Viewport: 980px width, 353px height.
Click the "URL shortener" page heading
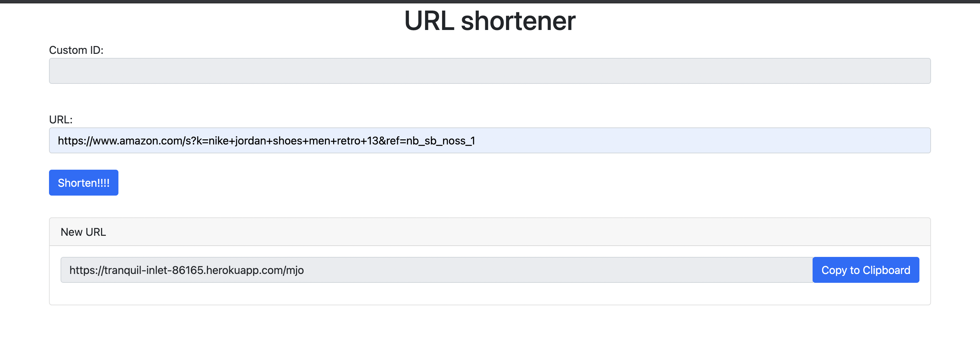(490, 20)
